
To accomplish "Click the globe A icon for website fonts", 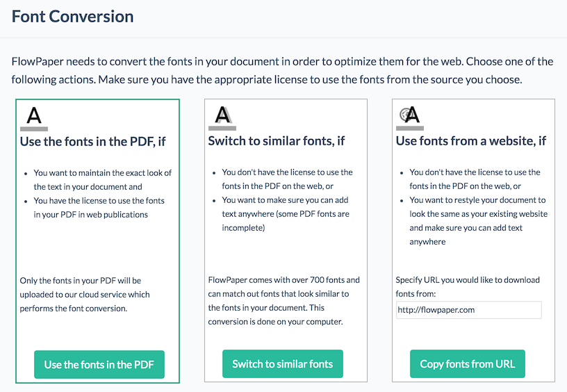I will click(410, 118).
